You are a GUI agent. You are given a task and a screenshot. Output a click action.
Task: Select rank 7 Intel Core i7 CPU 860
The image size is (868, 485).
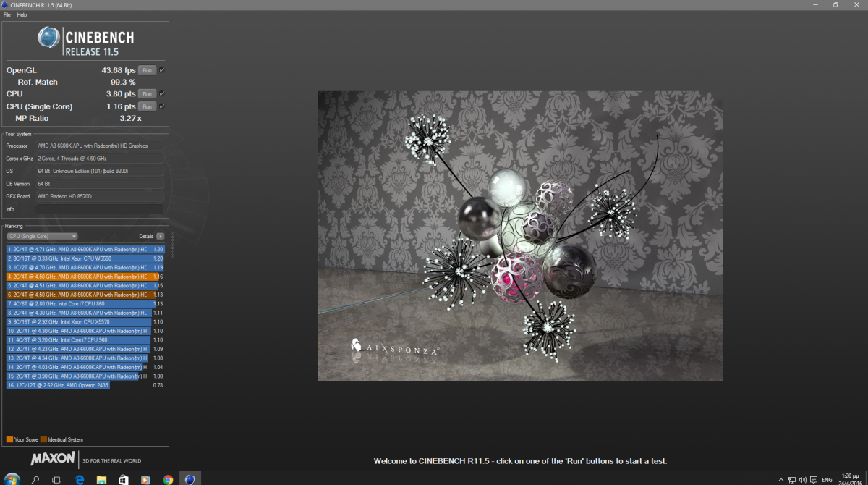pos(85,304)
